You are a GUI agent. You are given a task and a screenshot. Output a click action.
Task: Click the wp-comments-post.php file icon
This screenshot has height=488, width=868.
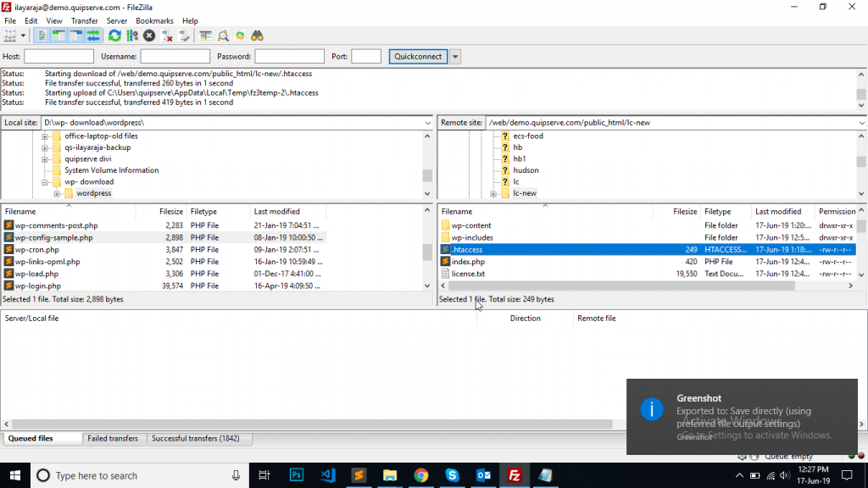click(x=8, y=225)
